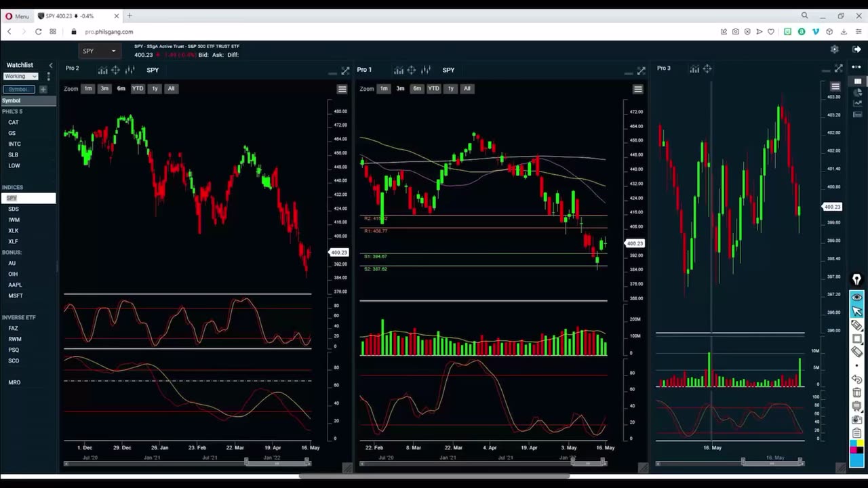Set Pro 2 zoom to All
The image size is (868, 488).
tap(171, 89)
